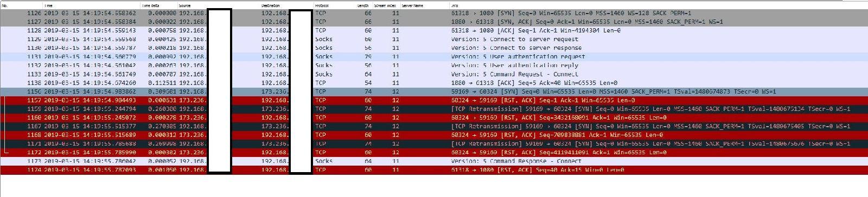Sort by the Time column header

coord(48,5)
